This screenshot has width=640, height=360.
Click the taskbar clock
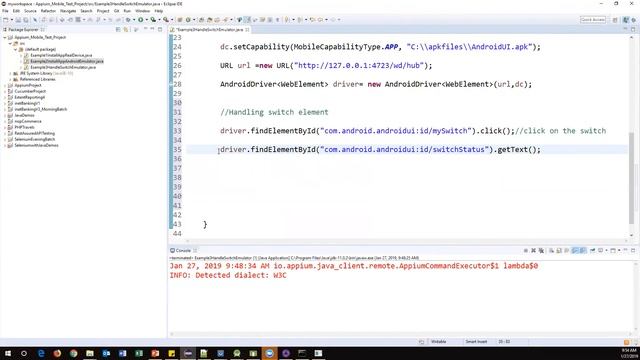tap(629, 353)
